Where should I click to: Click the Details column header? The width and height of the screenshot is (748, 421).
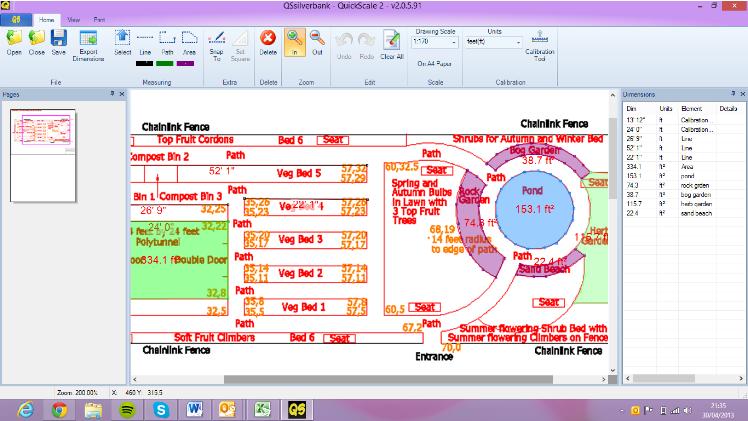click(728, 109)
